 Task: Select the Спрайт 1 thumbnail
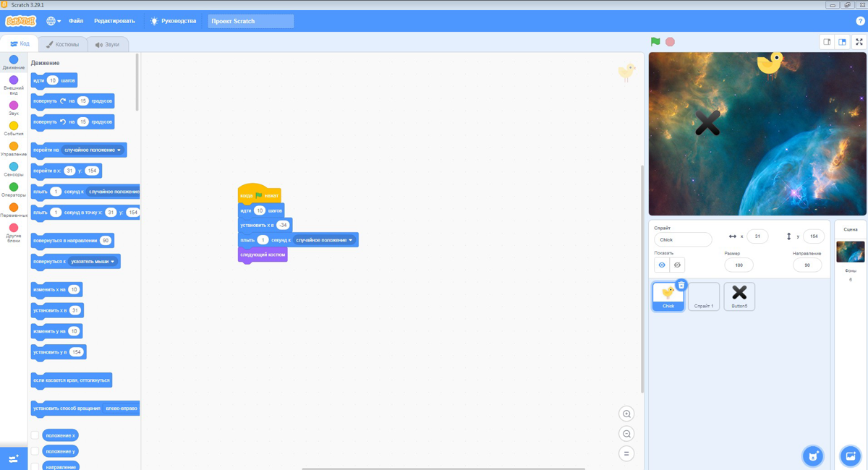pyautogui.click(x=704, y=296)
